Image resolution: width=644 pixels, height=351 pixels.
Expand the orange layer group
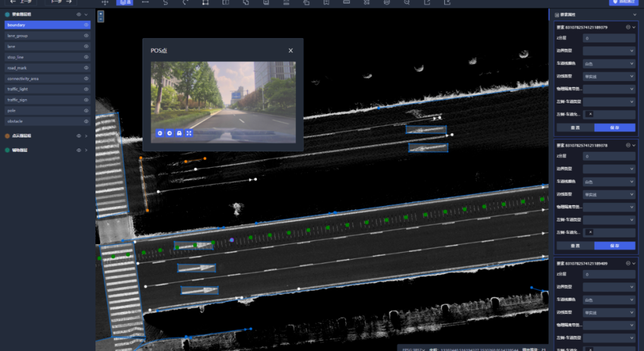[x=86, y=136]
